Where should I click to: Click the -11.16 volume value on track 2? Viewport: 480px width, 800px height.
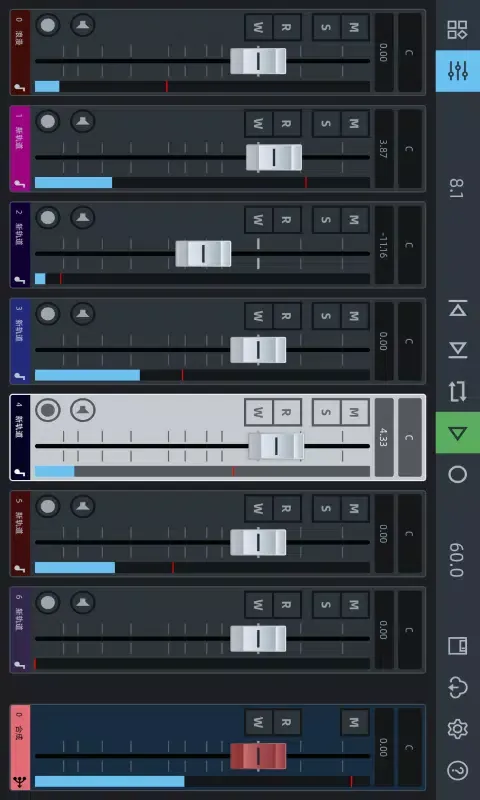tap(384, 245)
